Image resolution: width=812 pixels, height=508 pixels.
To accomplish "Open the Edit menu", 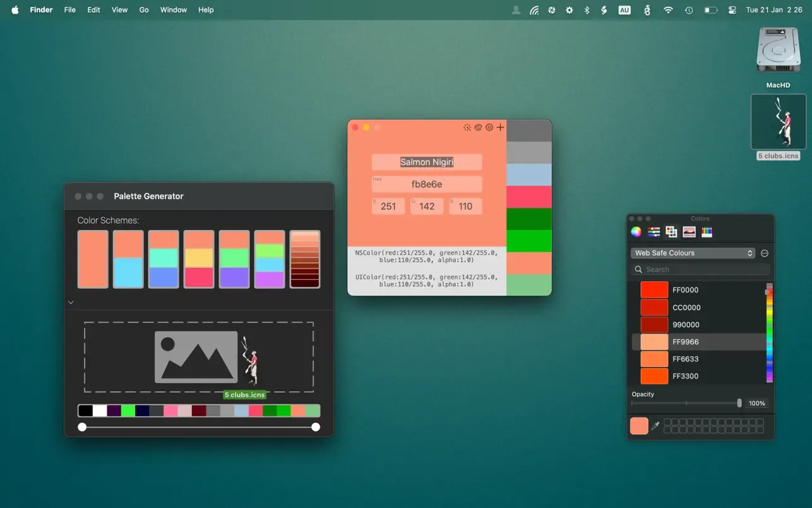I will point(93,10).
